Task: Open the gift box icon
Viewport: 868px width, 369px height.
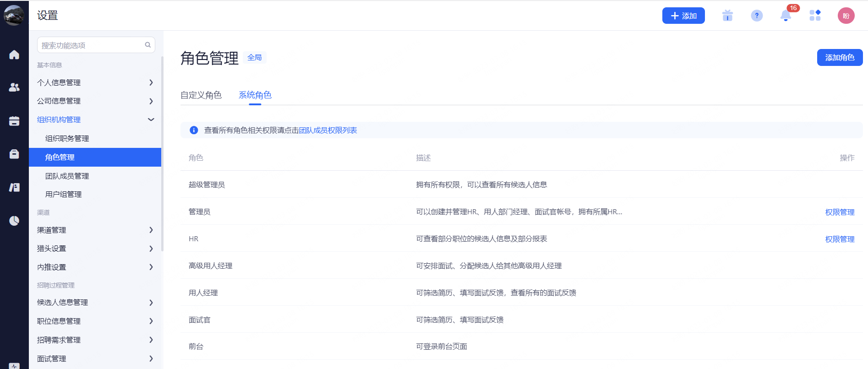Action: pos(727,16)
